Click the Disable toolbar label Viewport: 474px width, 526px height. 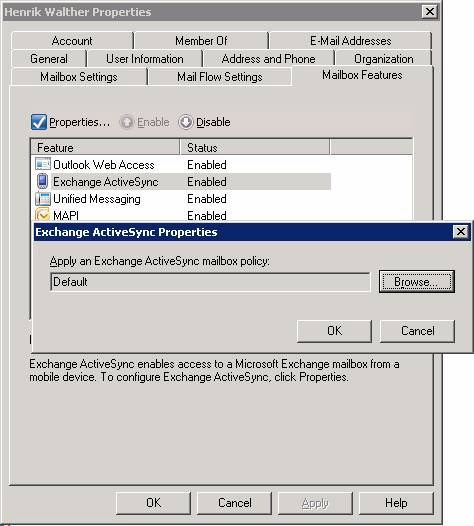tap(213, 122)
